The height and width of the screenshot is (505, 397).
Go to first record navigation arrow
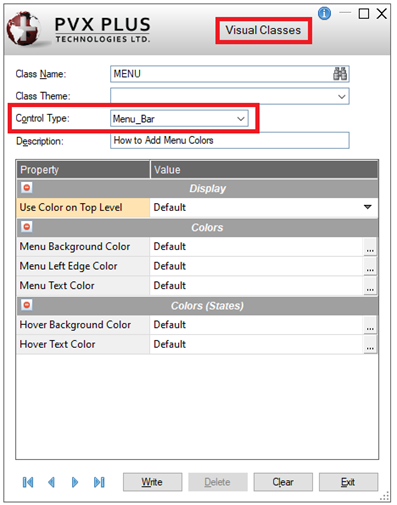[x=28, y=482]
